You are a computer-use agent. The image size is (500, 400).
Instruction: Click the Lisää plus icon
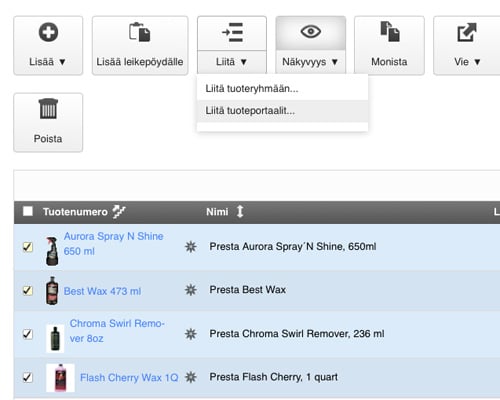48,32
